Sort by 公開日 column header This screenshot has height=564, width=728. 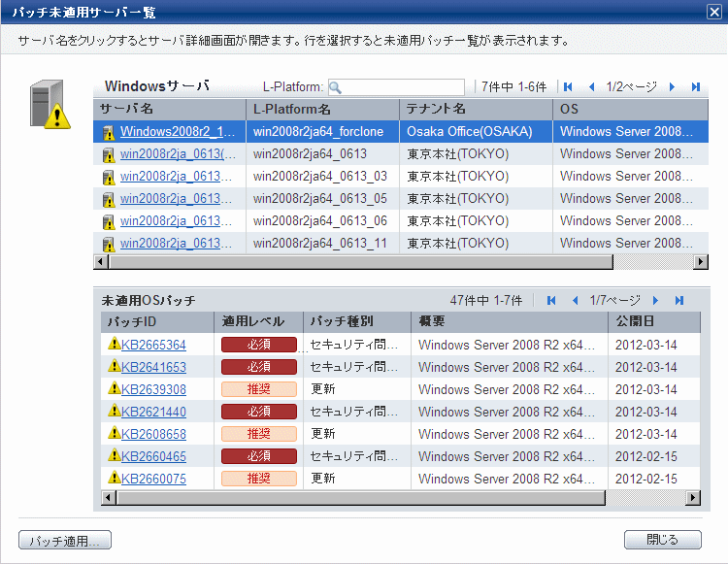click(x=653, y=321)
